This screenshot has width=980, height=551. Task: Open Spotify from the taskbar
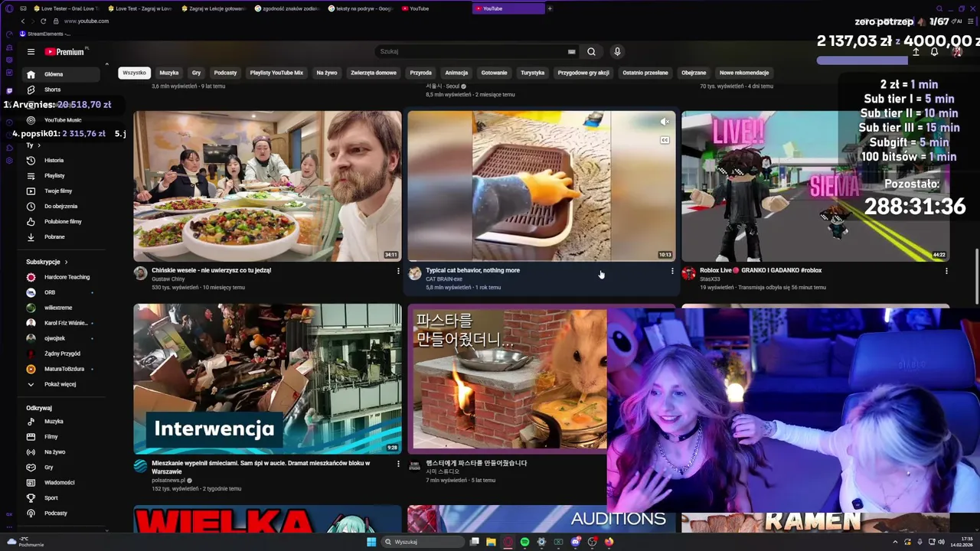click(524, 542)
